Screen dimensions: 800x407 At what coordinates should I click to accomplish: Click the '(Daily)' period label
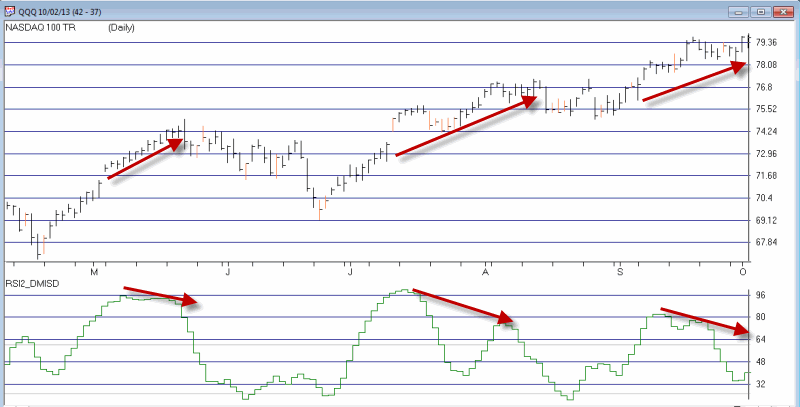point(121,28)
